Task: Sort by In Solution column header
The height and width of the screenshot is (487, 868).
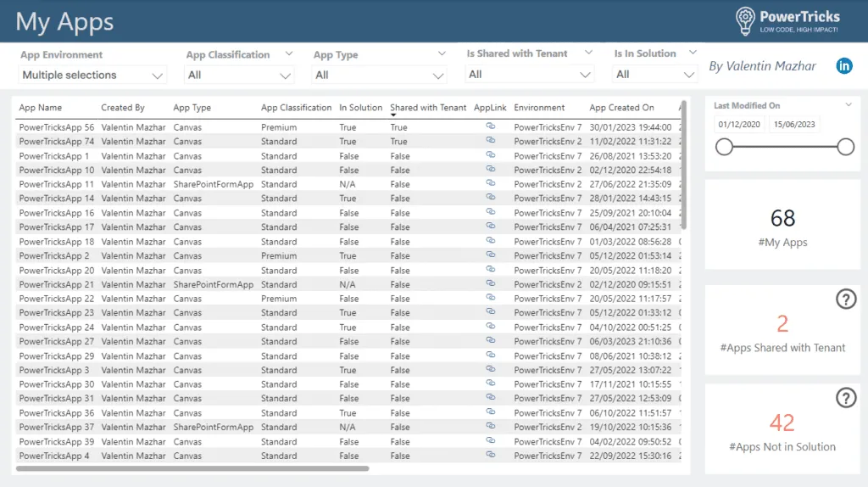Action: (x=360, y=108)
